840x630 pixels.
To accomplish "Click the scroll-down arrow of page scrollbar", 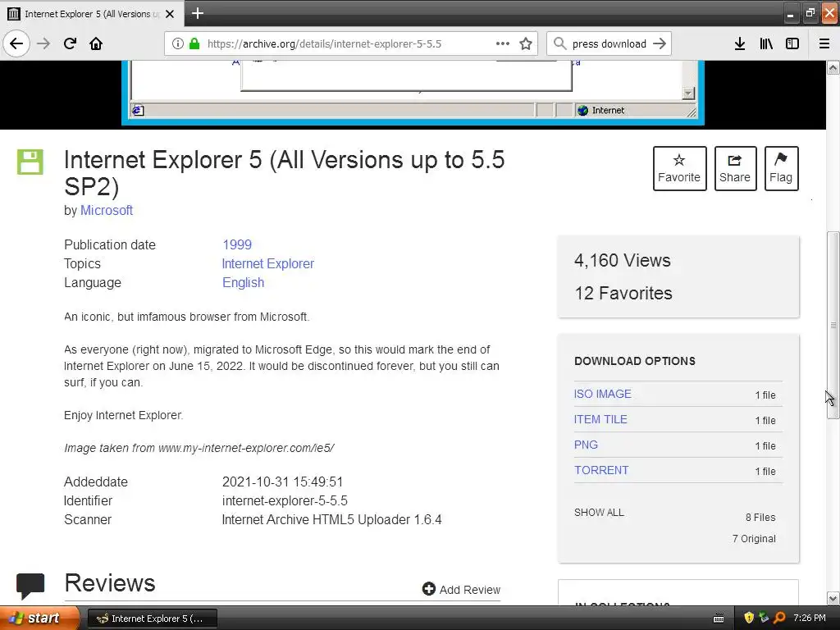I will 833,598.
